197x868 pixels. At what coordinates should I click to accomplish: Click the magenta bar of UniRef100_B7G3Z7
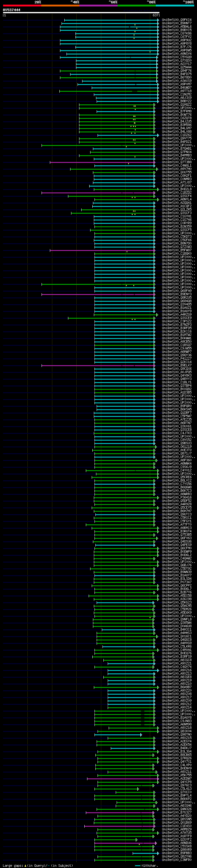[120, 813]
